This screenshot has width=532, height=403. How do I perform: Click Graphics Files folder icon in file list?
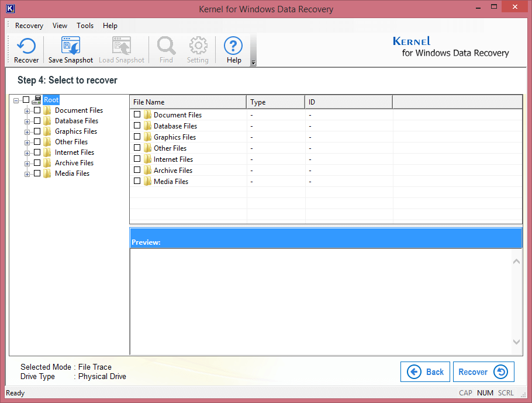click(x=147, y=137)
